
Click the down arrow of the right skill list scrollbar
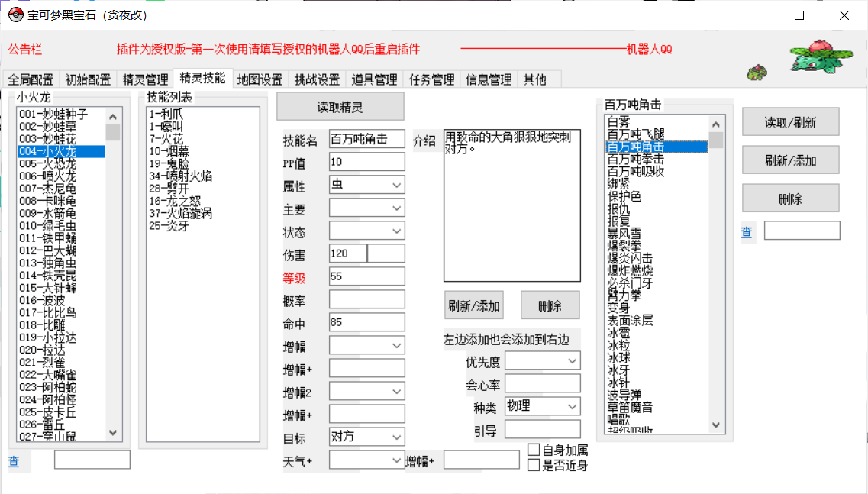click(x=716, y=425)
